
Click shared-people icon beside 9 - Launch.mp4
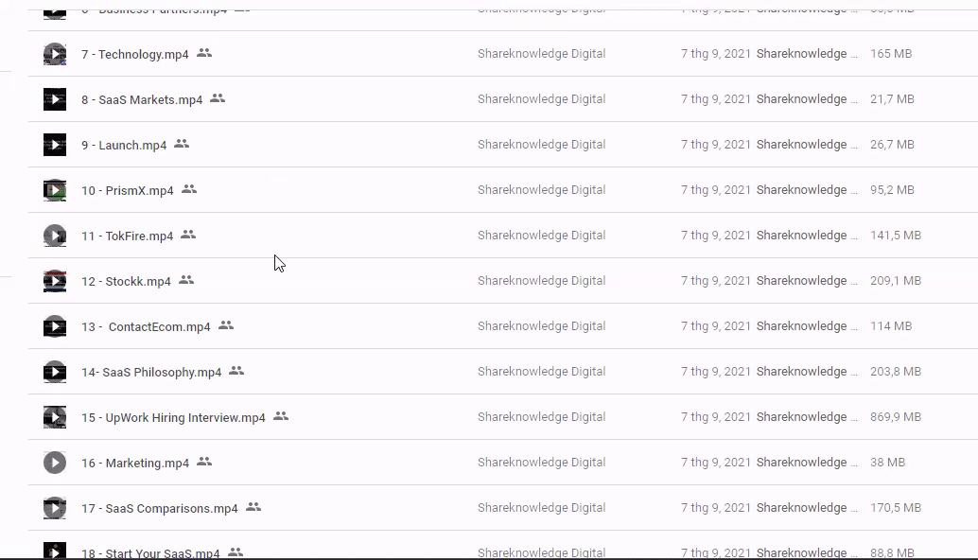pyautogui.click(x=182, y=144)
